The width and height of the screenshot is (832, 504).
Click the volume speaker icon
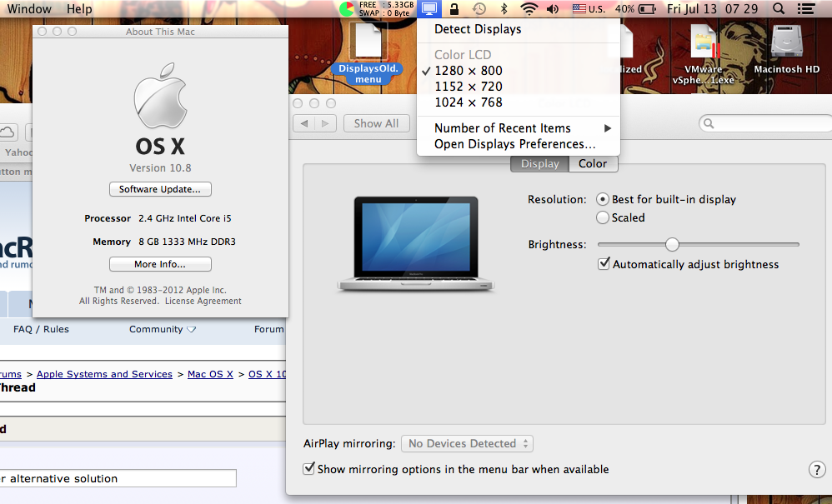point(553,9)
